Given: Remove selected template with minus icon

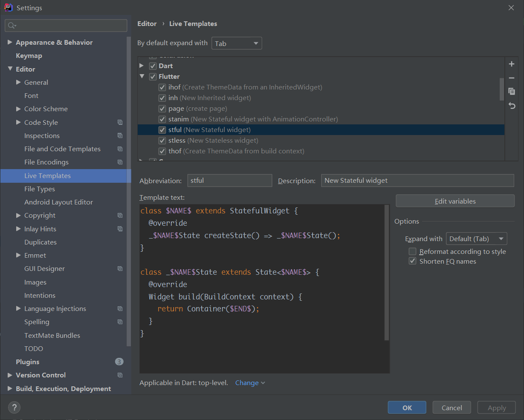Looking at the screenshot, I should click(512, 78).
